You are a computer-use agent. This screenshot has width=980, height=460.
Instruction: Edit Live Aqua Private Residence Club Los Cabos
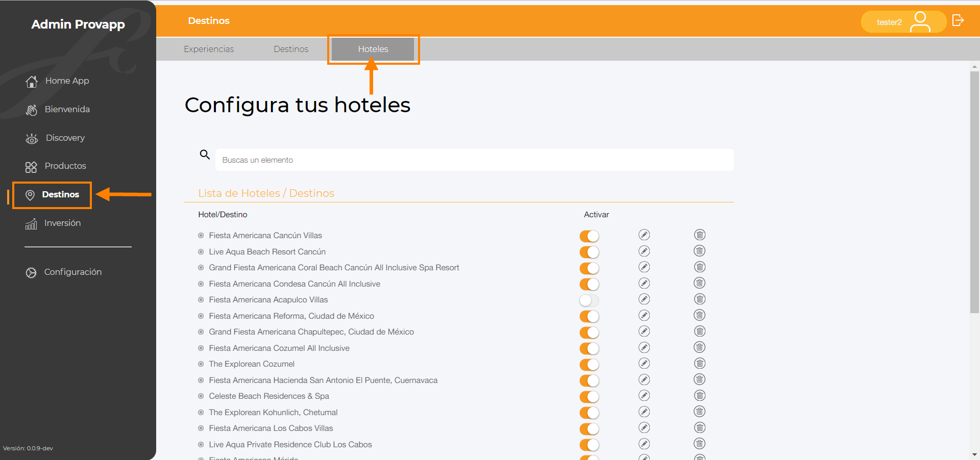[x=644, y=444]
